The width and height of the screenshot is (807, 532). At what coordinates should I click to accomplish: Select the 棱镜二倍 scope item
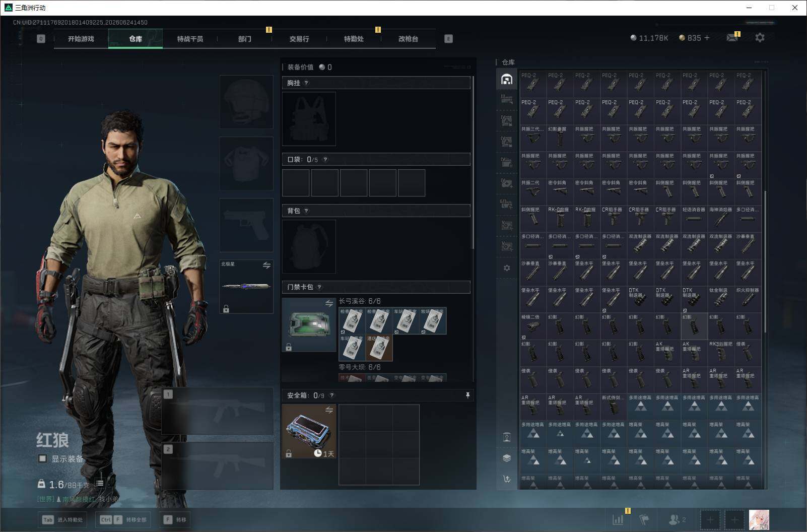tap(533, 326)
